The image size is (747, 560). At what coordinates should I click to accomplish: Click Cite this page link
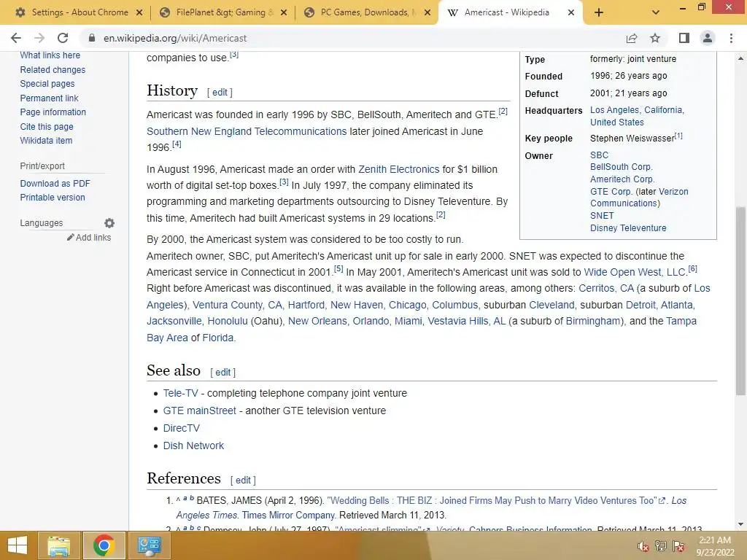tap(47, 127)
